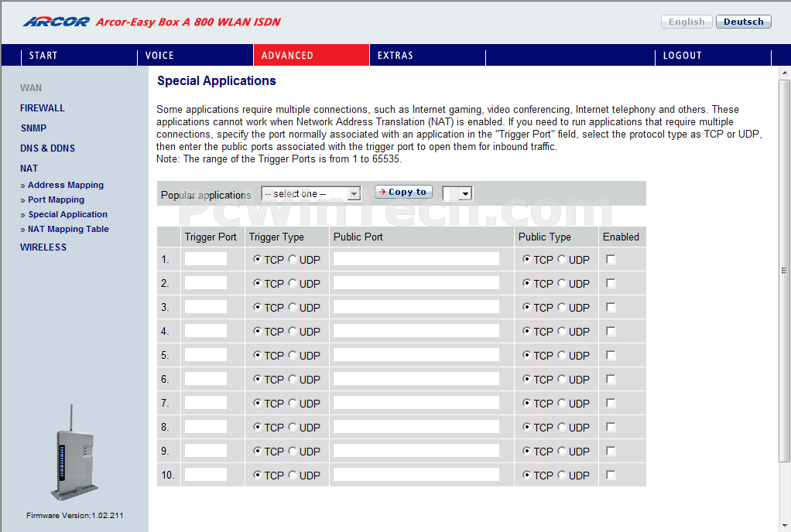Open NAT Mapping Table page

click(x=68, y=229)
